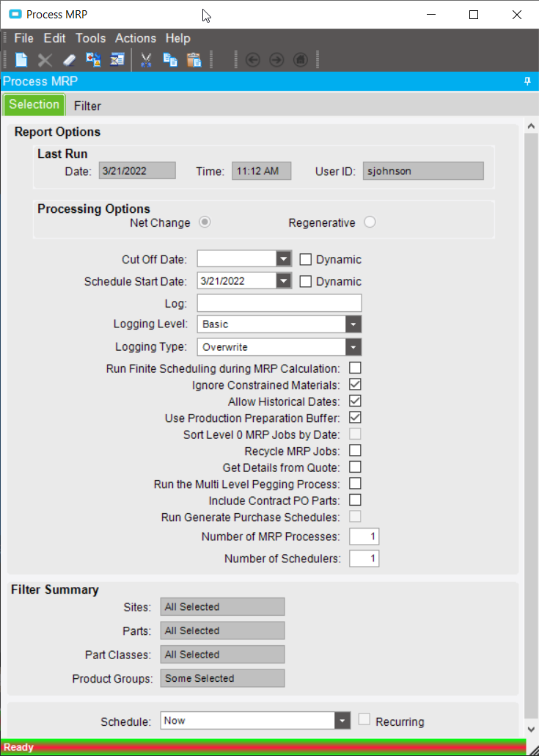This screenshot has width=539, height=756.
Task: Click the Processing Options heading
Action: (94, 208)
